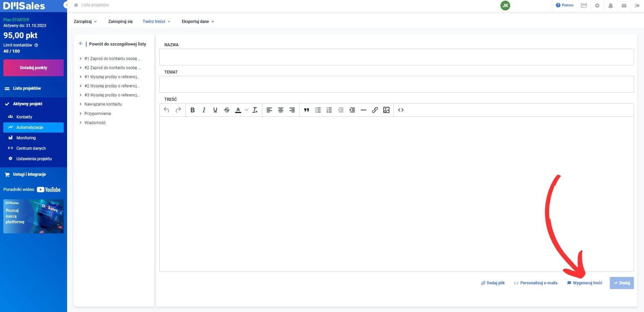This screenshot has width=644, height=312.
Task: Click the Wygeneruj treść button
Action: coord(585,283)
